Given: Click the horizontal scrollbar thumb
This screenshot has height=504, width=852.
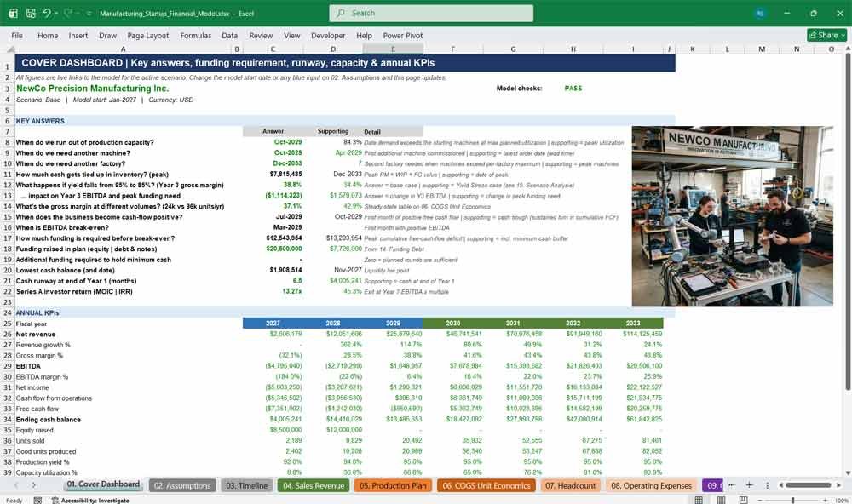Looking at the screenshot, I should (x=808, y=485).
